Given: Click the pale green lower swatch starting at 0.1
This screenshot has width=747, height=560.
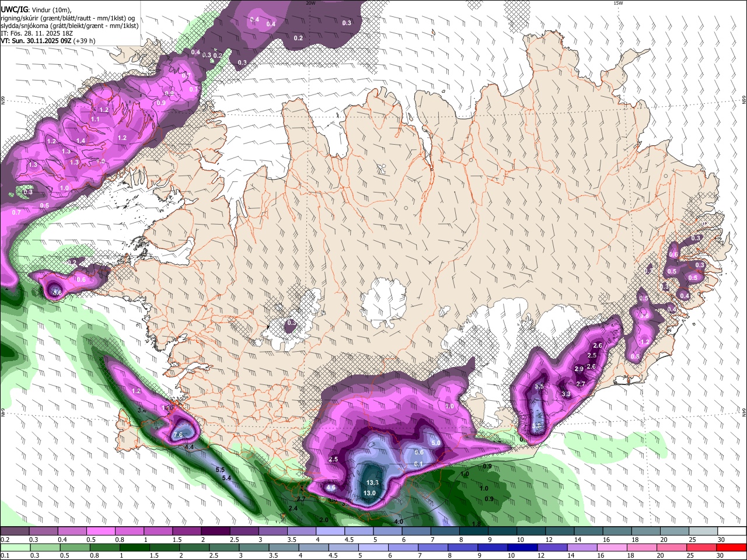Looking at the screenshot, I should (15, 547).
